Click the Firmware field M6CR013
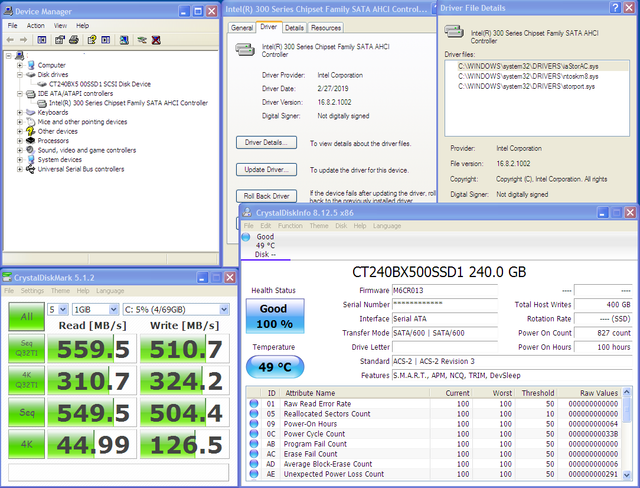The image size is (640, 488). [445, 290]
